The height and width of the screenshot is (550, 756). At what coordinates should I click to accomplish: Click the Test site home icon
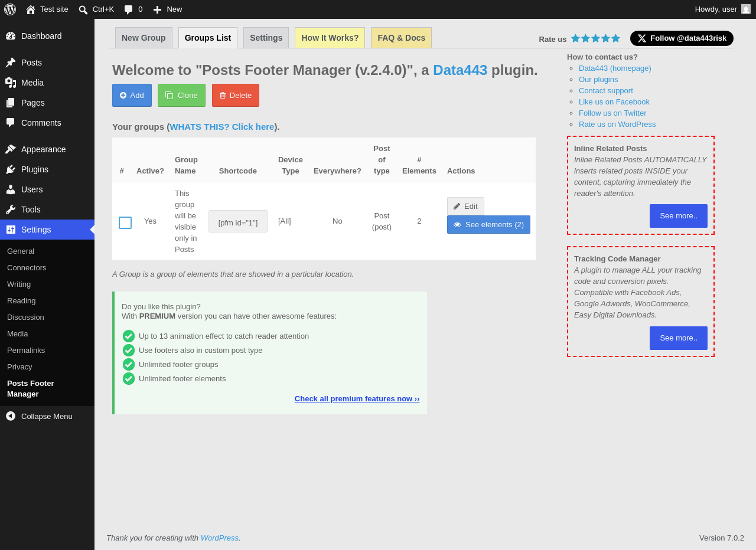tap(31, 9)
